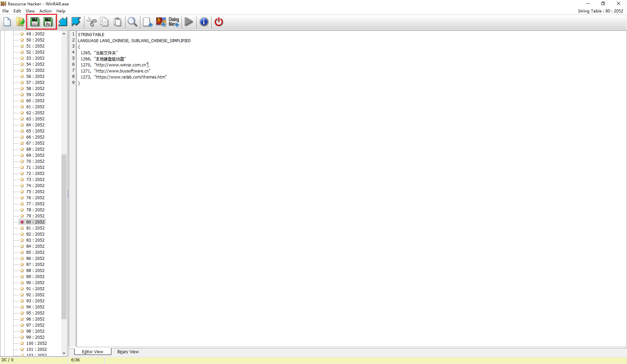
Task: Click the DC / 0 status entry
Action: coord(7,360)
